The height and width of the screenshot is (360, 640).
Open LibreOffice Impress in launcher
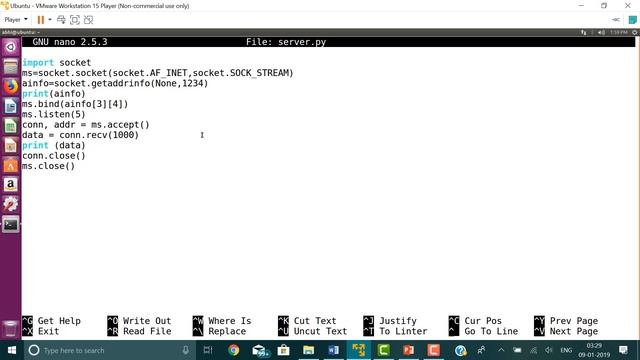click(11, 145)
